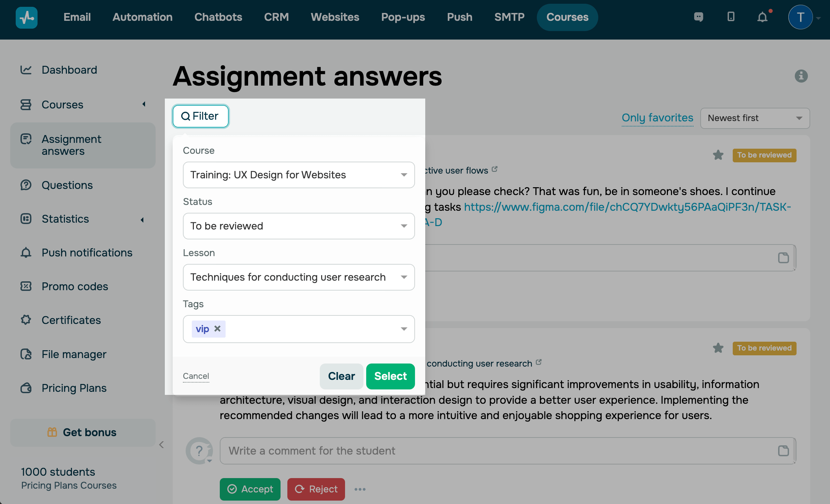Click the notification bell icon
This screenshot has width=830, height=504.
pyautogui.click(x=762, y=17)
